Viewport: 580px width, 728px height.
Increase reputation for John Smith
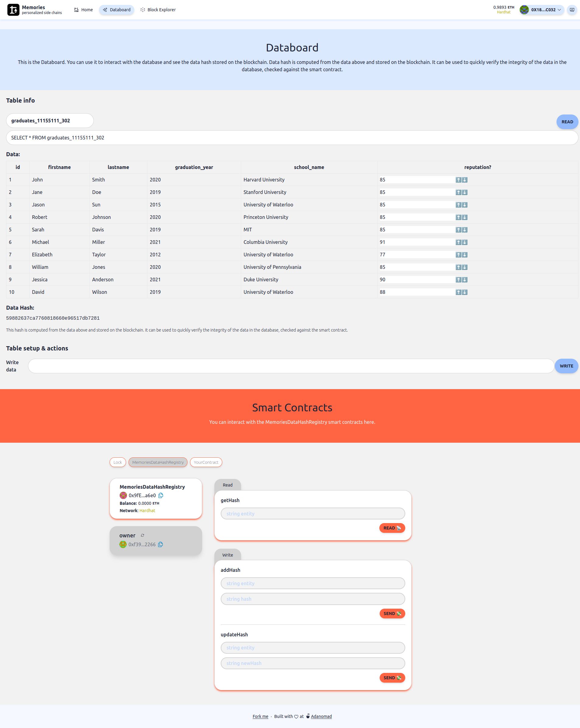click(459, 180)
